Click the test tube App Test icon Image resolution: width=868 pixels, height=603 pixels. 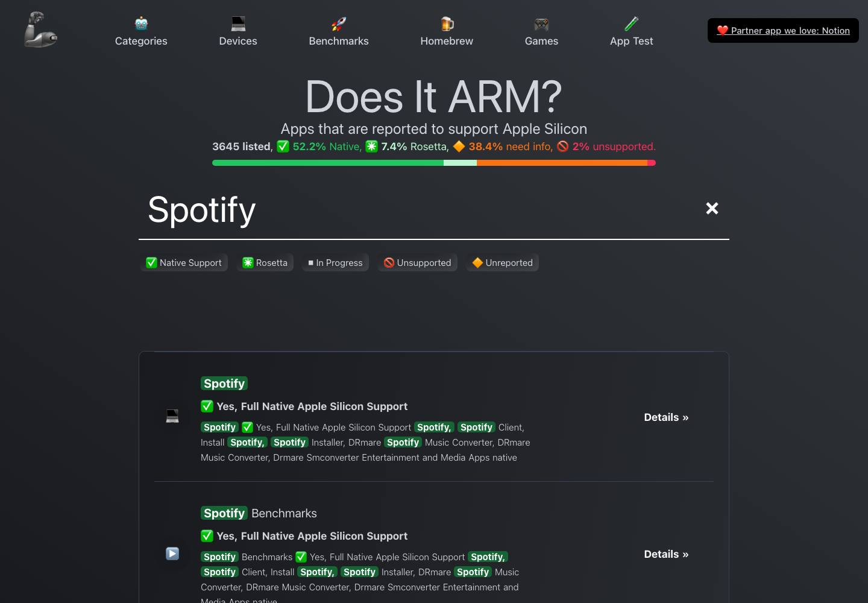(x=631, y=24)
